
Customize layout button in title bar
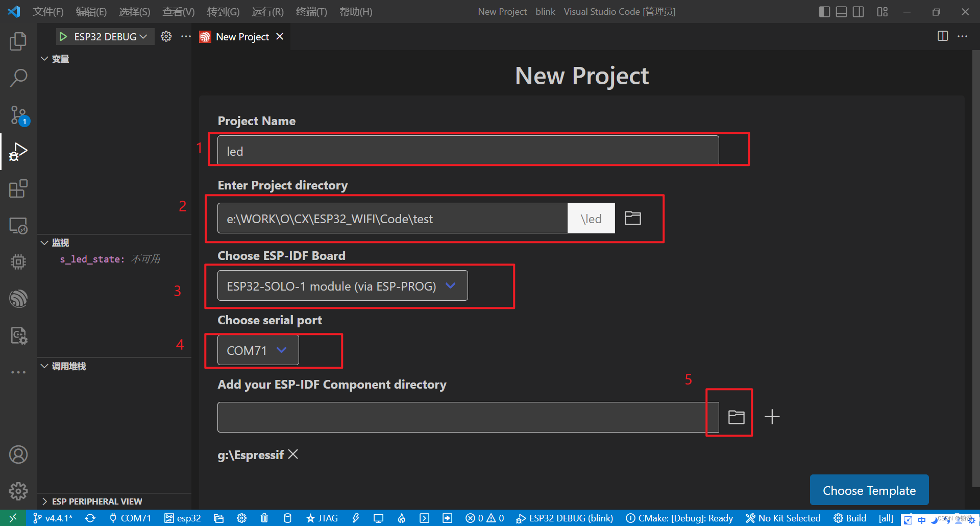click(x=883, y=12)
